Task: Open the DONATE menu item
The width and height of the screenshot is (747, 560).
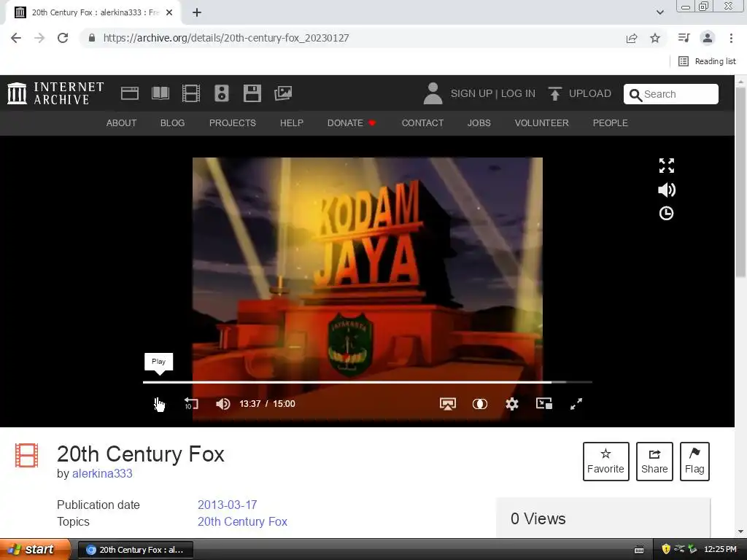Action: tap(352, 122)
